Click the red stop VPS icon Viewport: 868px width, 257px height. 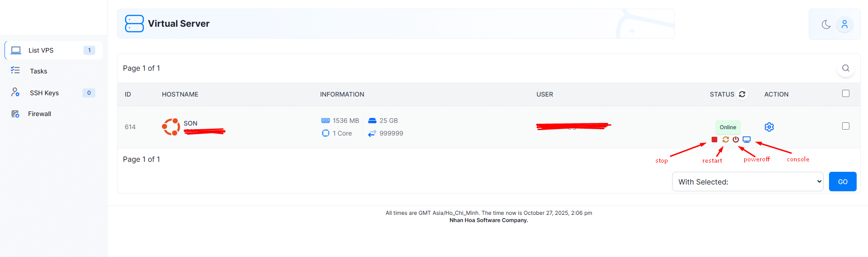[714, 140]
